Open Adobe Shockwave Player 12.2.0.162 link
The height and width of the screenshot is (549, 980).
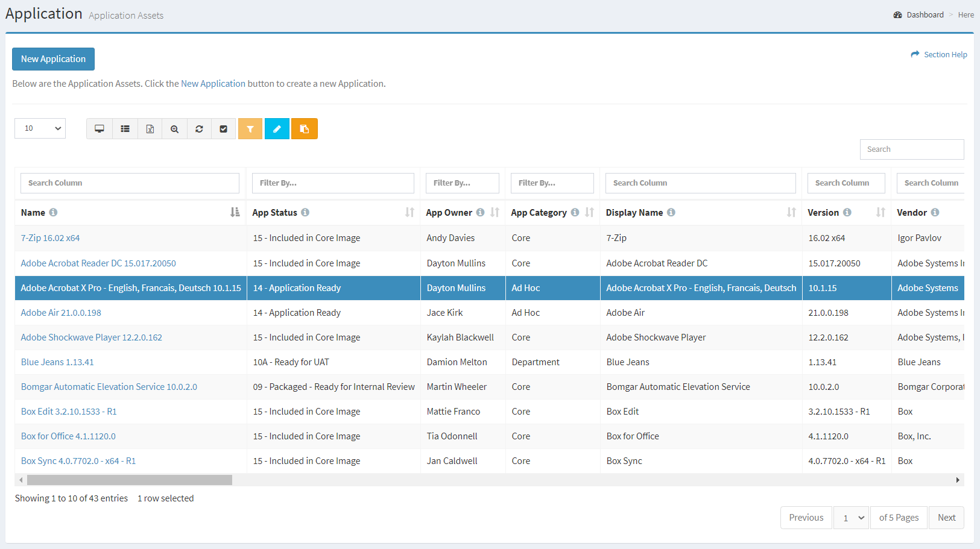[91, 337]
